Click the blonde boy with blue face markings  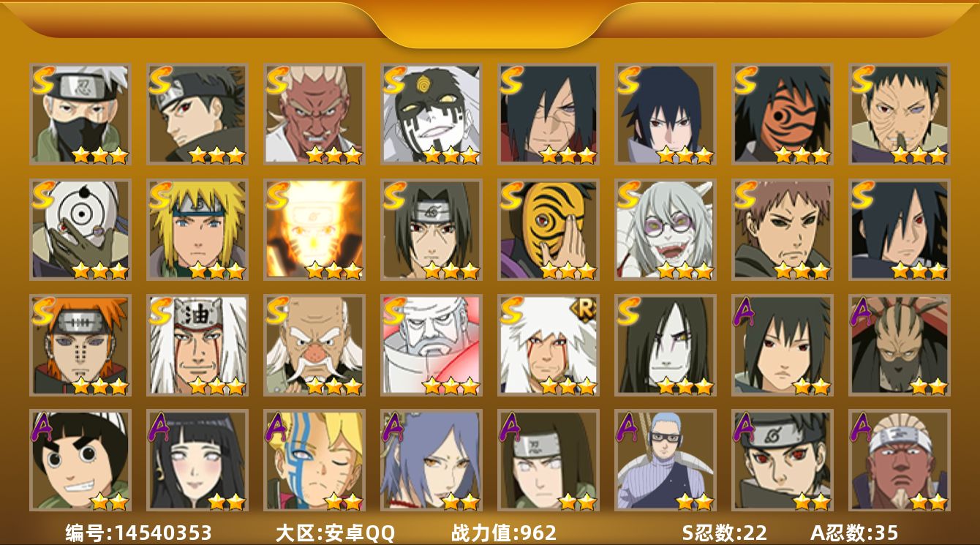point(314,460)
